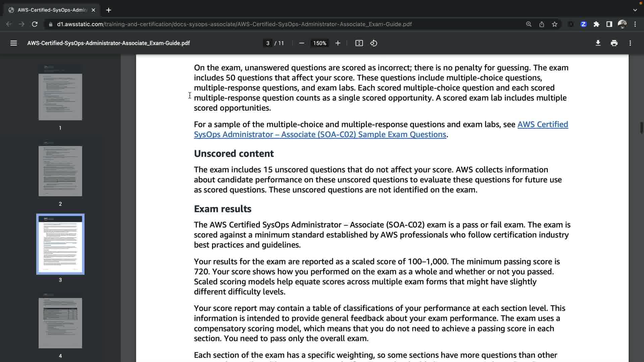Viewport: 644px width, 362px height.
Task: Expand the tab search chevron
Action: 635,10
